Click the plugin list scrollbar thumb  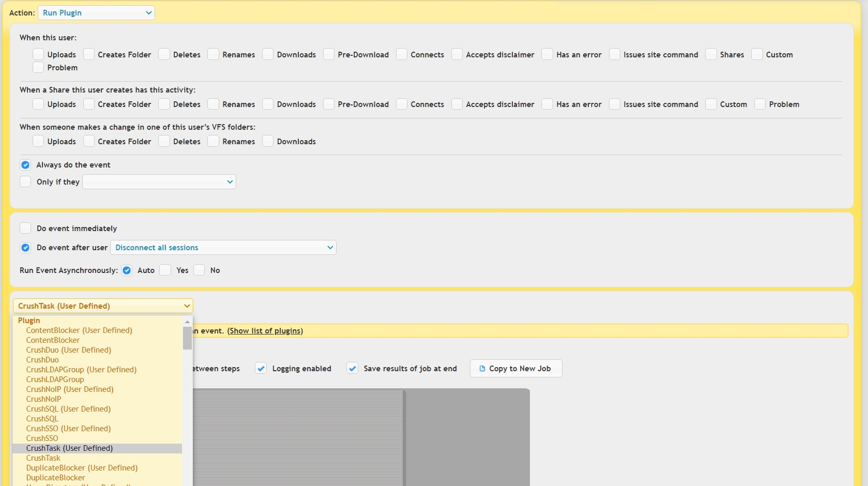187,338
